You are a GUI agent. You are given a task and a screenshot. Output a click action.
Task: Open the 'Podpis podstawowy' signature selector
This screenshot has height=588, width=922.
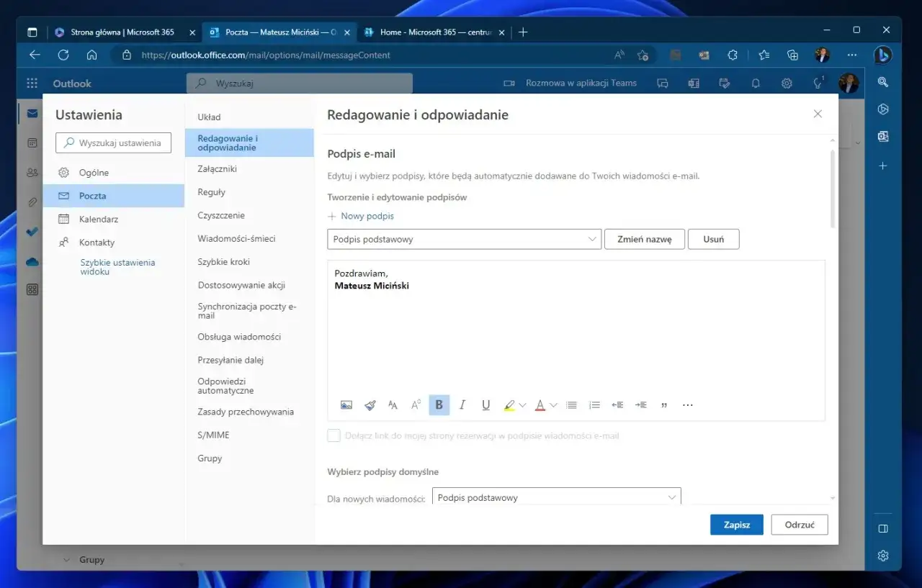(464, 239)
